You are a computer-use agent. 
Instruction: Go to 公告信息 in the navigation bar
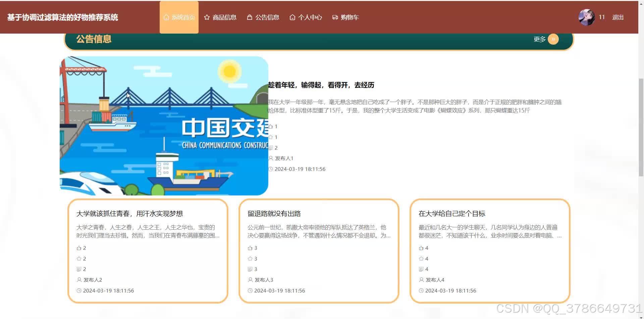coord(263,17)
